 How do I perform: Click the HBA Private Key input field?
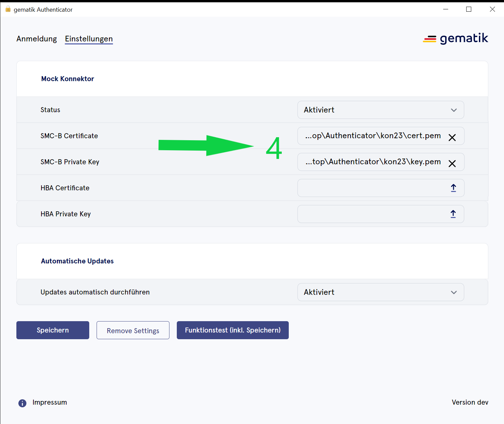[x=371, y=214]
